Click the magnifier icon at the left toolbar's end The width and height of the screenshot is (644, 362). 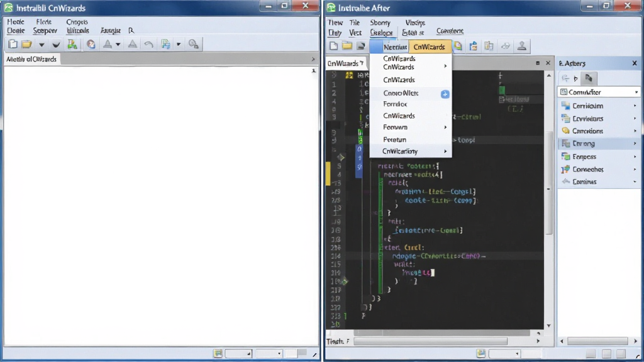click(194, 45)
